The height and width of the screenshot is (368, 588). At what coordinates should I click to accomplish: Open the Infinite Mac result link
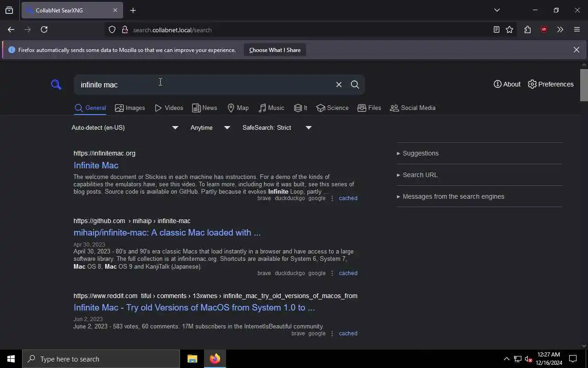point(96,165)
